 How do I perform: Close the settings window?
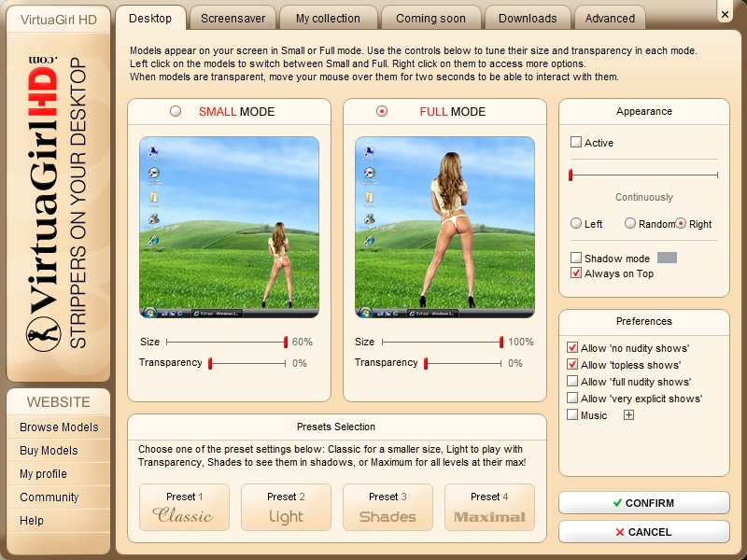[x=725, y=14]
